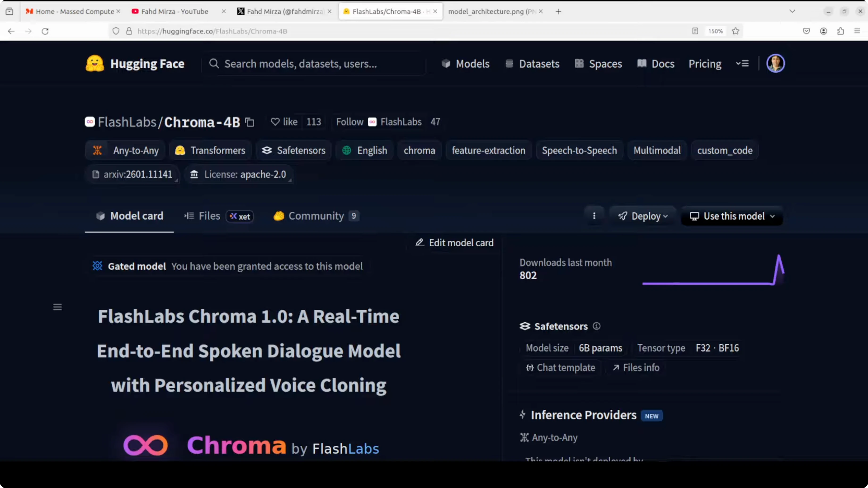
Task: Switch to the Community tab
Action: pyautogui.click(x=315, y=216)
